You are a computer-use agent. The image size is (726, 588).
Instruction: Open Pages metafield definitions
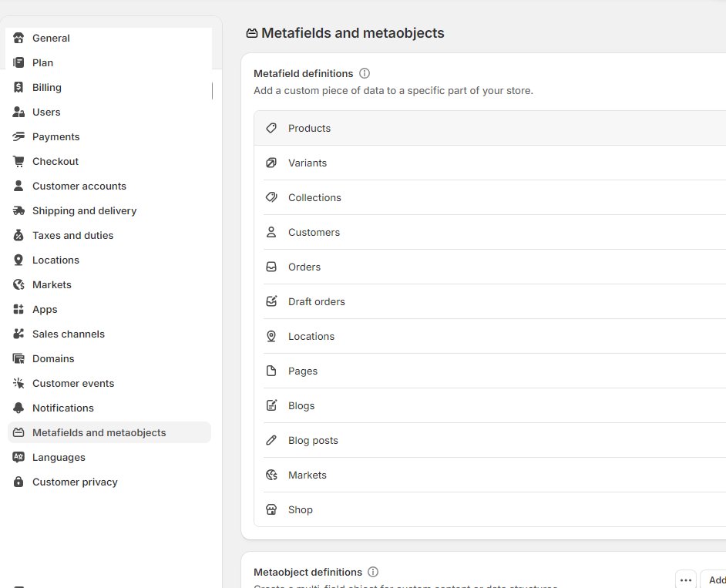[303, 371]
